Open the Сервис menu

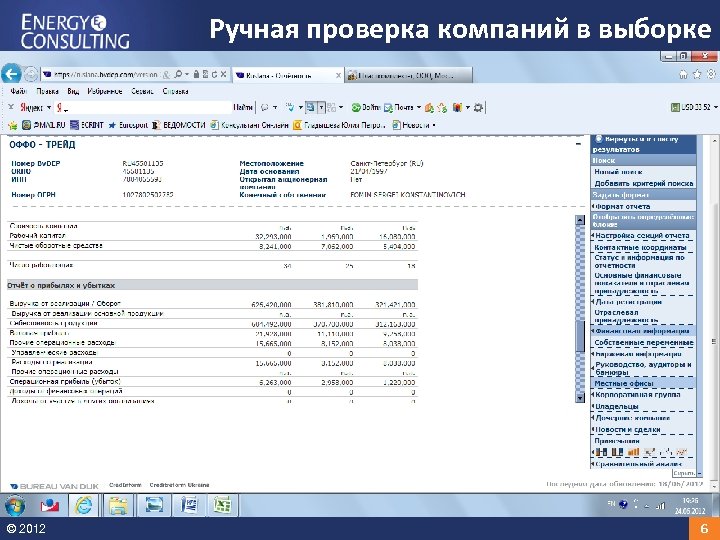[x=142, y=91]
